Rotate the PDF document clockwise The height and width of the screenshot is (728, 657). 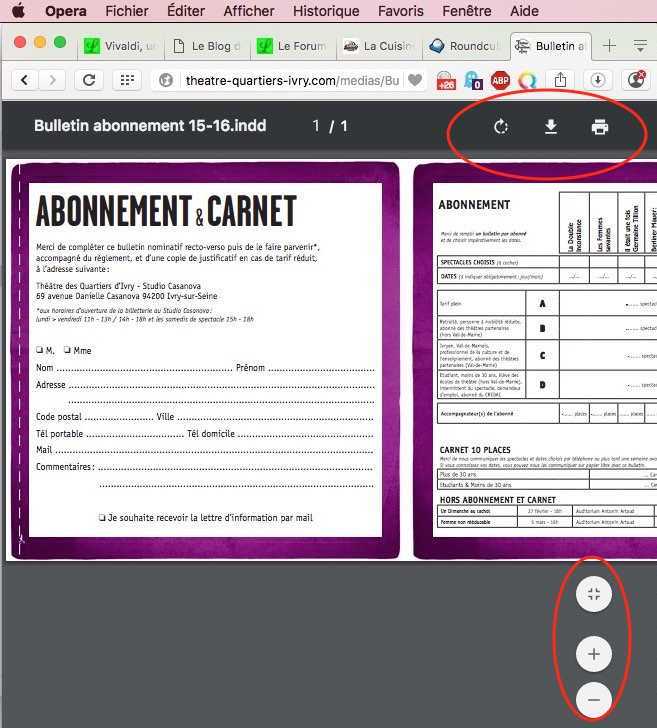click(x=502, y=127)
